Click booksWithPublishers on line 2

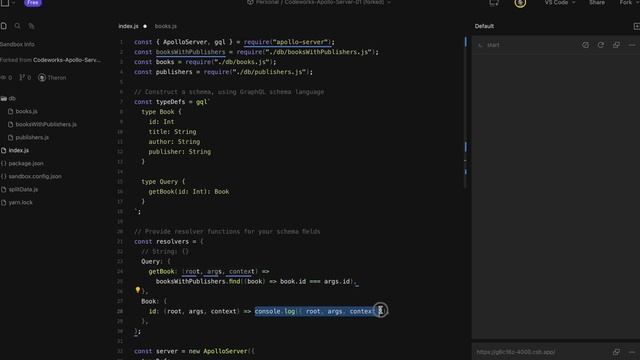click(190, 52)
